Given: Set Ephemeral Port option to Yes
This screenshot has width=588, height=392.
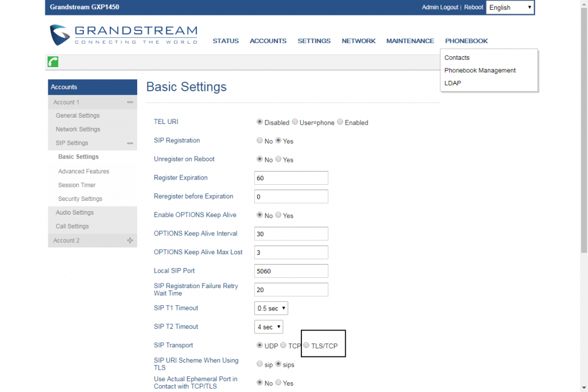Looking at the screenshot, I should [x=278, y=383].
